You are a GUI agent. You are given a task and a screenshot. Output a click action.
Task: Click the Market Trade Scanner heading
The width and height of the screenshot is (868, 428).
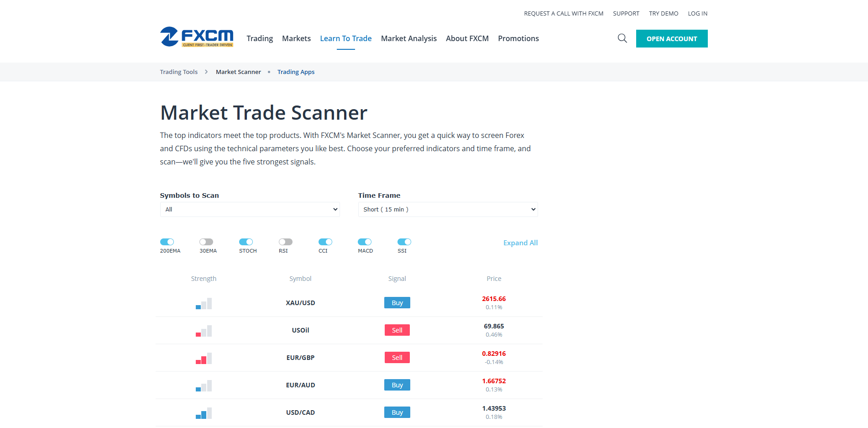[264, 113]
